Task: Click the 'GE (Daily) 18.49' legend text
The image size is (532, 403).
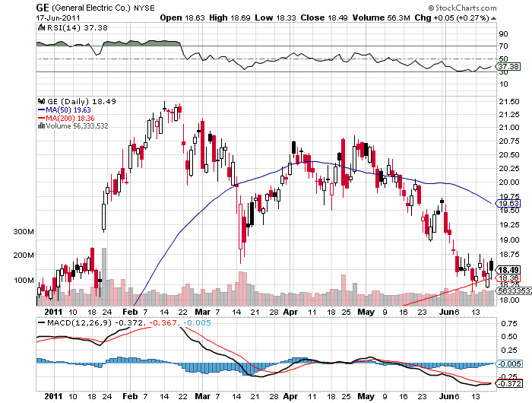Action: [x=82, y=101]
